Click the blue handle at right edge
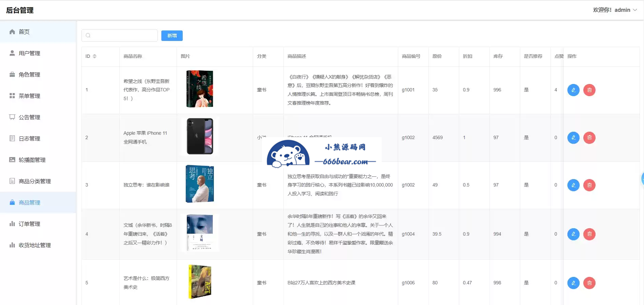The width and height of the screenshot is (644, 305). click(x=642, y=179)
